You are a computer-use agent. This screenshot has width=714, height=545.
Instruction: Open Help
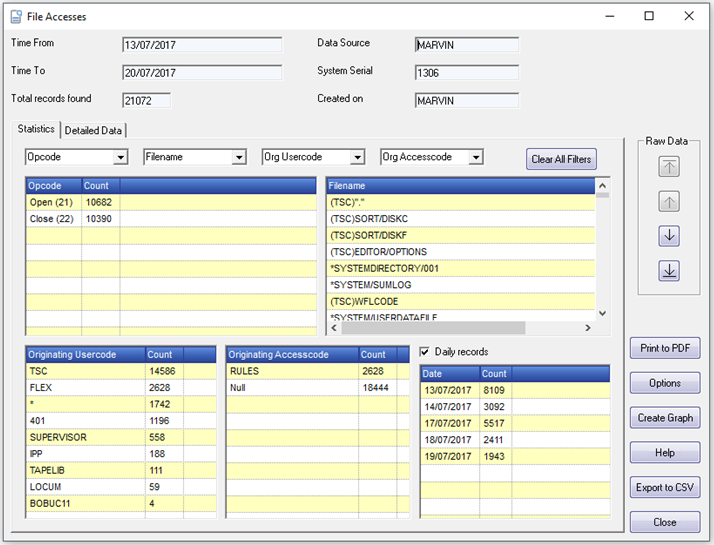(665, 453)
